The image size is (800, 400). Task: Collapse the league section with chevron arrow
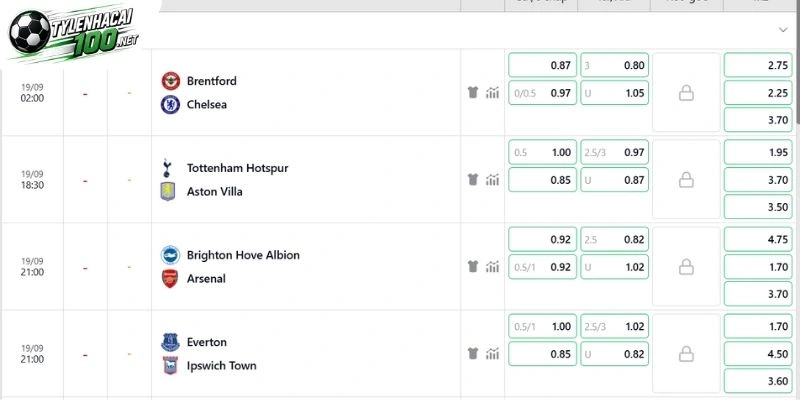pos(783,30)
